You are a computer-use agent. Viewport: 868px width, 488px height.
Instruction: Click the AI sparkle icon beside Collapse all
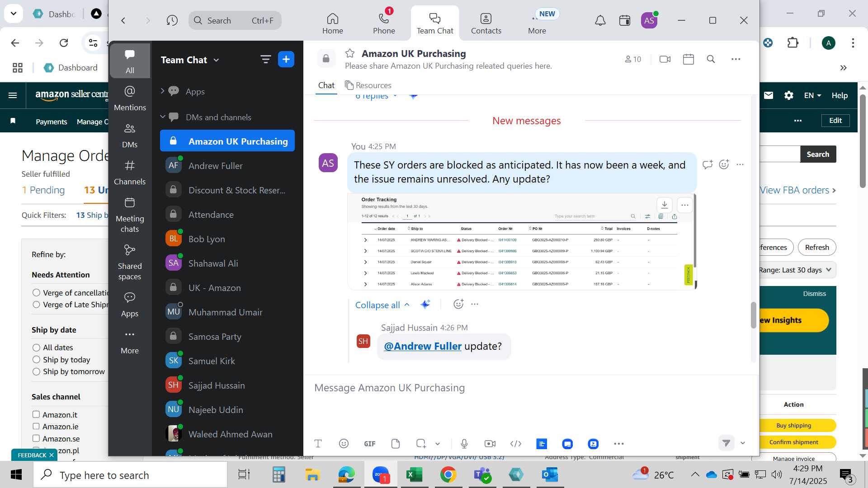point(425,304)
